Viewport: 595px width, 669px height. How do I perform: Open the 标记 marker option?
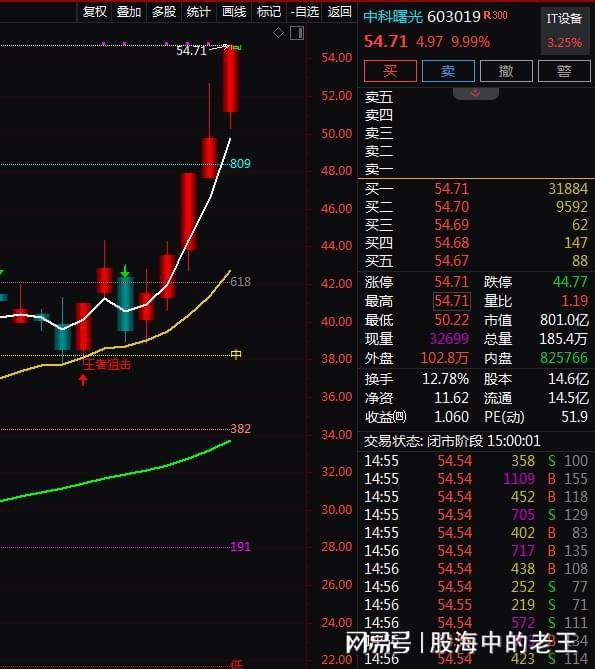(x=269, y=12)
